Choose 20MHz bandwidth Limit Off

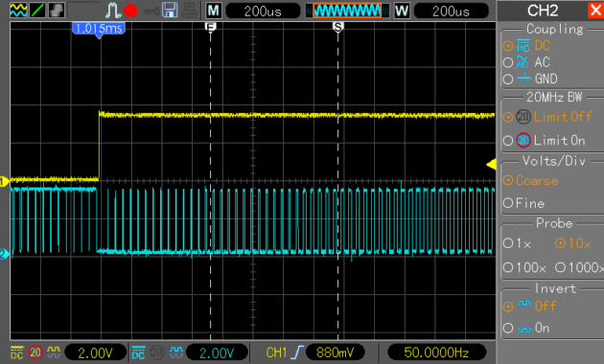(547, 117)
